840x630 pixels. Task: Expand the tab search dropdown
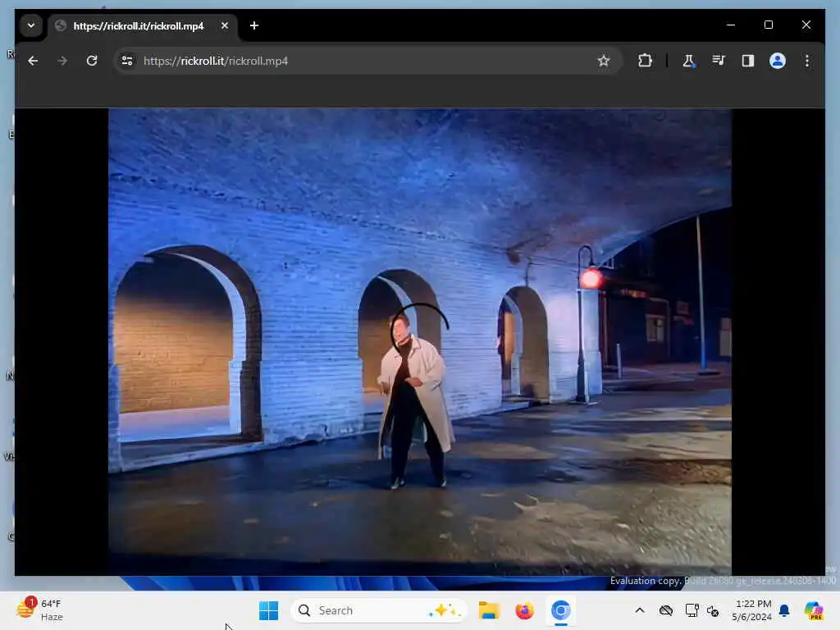click(x=31, y=25)
